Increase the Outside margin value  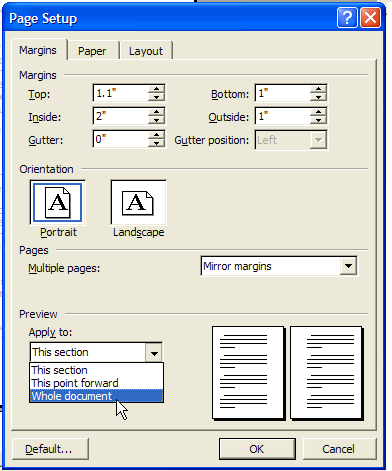318,112
